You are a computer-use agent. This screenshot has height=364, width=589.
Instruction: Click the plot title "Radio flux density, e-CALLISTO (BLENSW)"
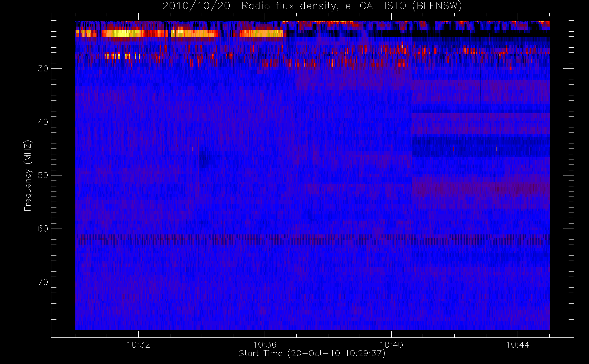(352, 6)
